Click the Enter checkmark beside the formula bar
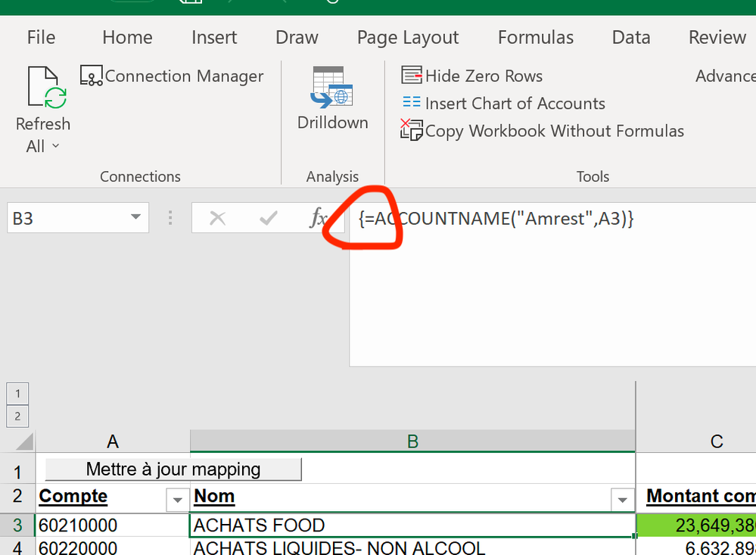This screenshot has height=555, width=756. point(266,218)
